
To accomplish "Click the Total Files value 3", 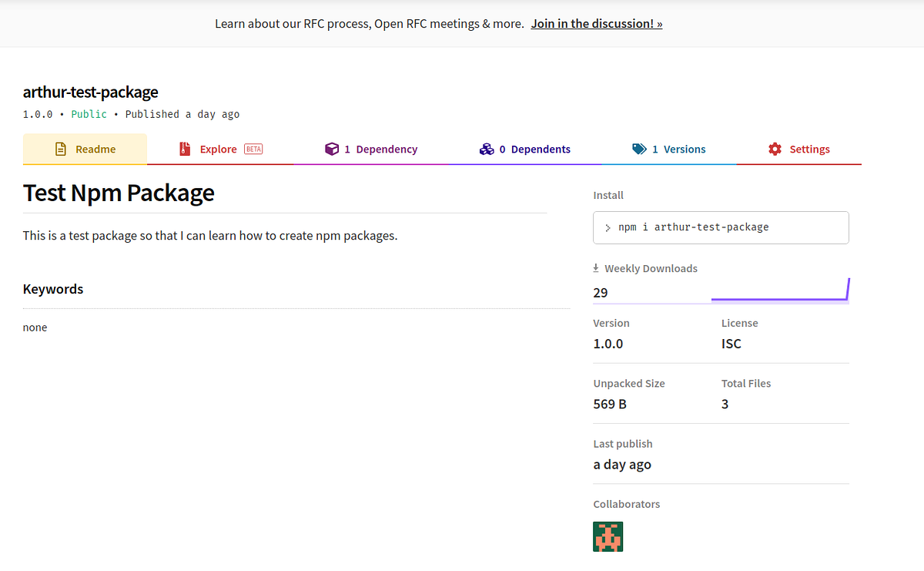I will click(725, 404).
